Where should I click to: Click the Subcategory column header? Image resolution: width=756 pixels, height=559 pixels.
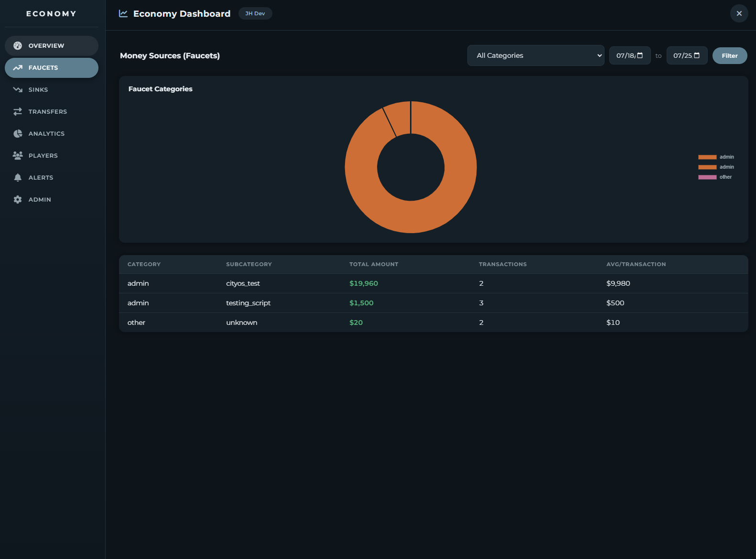tap(249, 264)
